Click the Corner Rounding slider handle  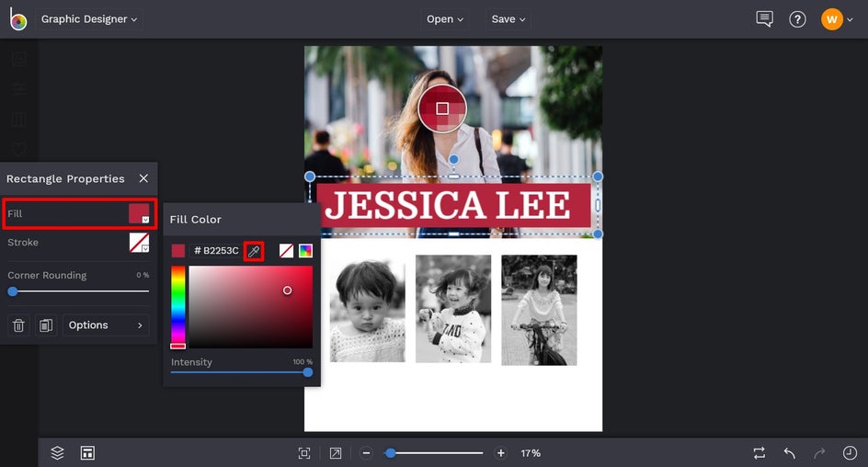tap(13, 291)
